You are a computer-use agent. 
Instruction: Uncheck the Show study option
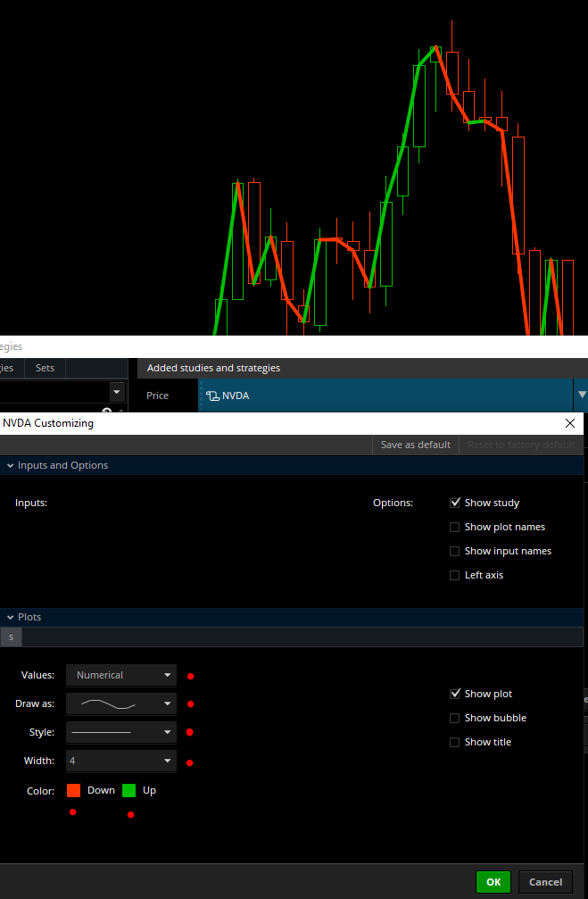[455, 504]
